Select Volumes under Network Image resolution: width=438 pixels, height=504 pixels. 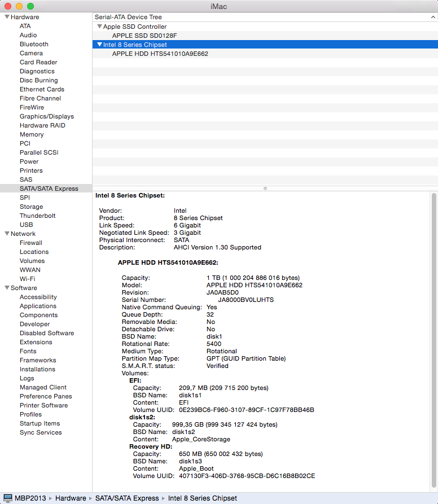pos(32,261)
